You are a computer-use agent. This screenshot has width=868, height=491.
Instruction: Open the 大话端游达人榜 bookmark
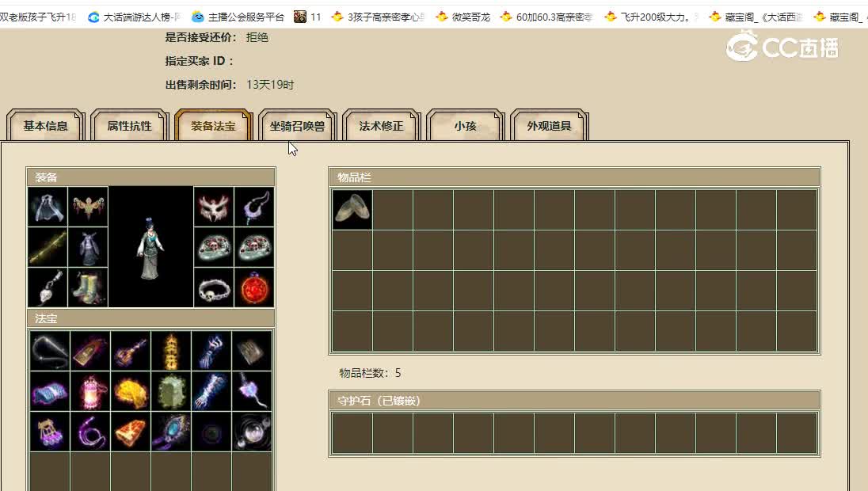click(x=135, y=17)
